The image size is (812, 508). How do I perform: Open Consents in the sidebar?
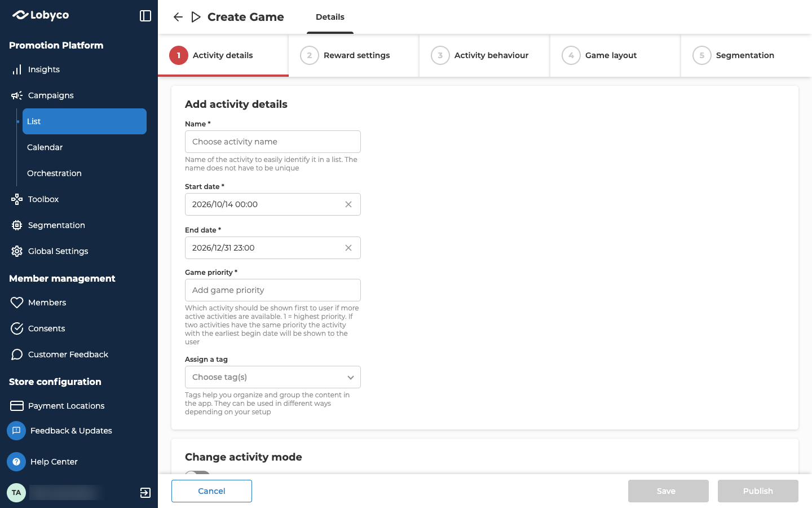[79, 329]
